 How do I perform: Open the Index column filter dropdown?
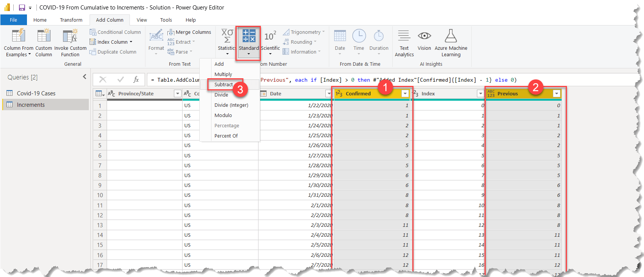pos(480,93)
